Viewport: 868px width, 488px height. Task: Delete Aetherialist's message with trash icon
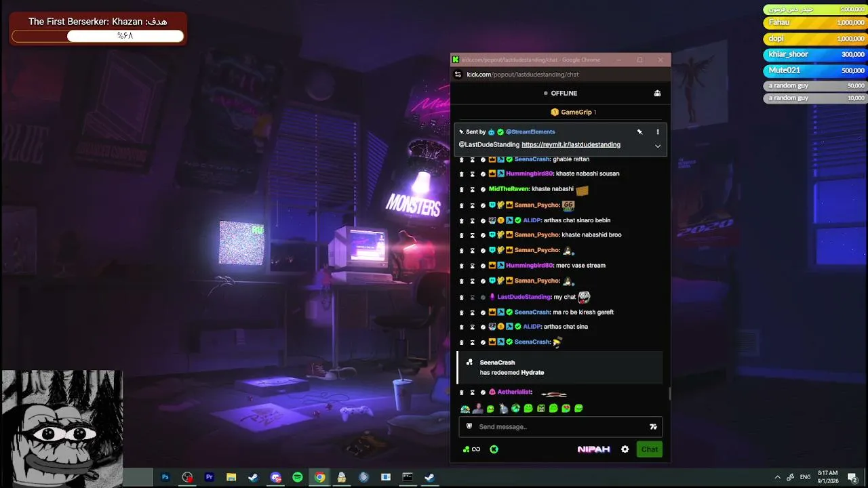[462, 392]
